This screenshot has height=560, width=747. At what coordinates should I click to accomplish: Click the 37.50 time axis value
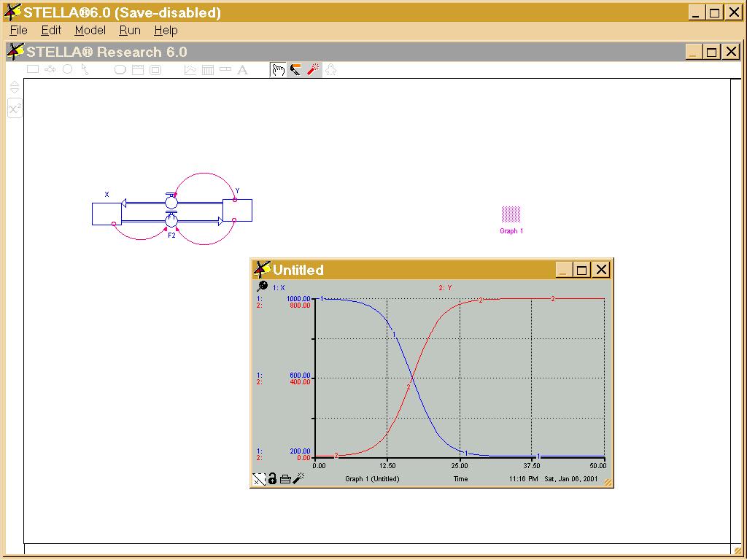(x=532, y=465)
